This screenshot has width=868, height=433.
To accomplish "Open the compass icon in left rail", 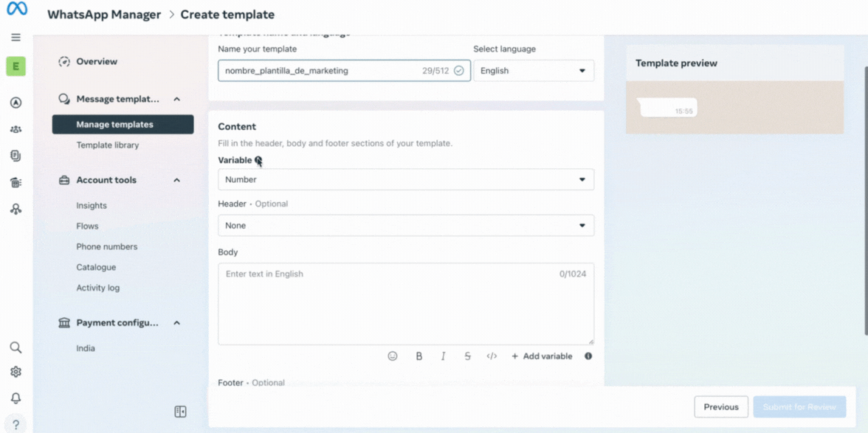I will point(16,103).
